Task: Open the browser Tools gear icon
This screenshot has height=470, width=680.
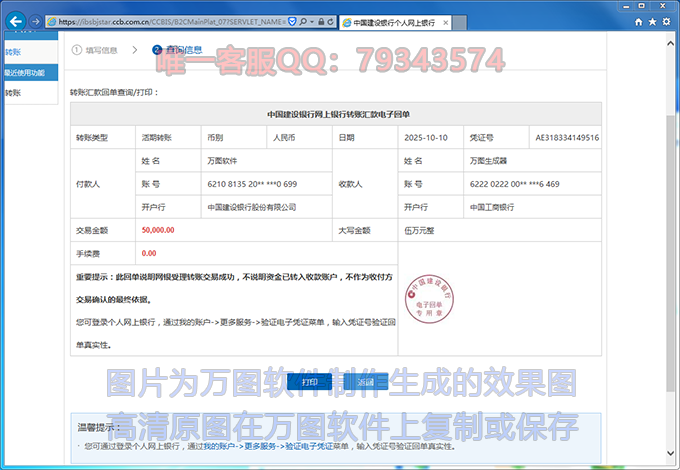Action: click(x=667, y=21)
